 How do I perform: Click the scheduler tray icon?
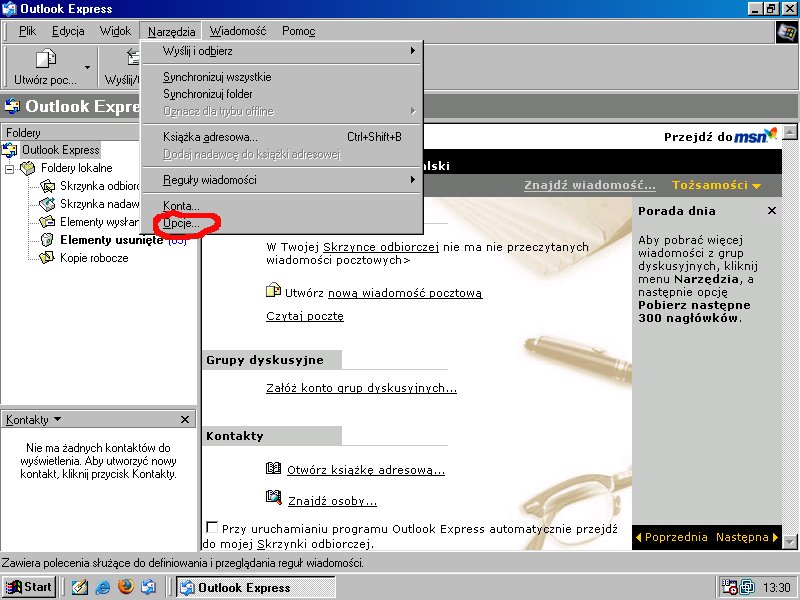click(x=729, y=587)
